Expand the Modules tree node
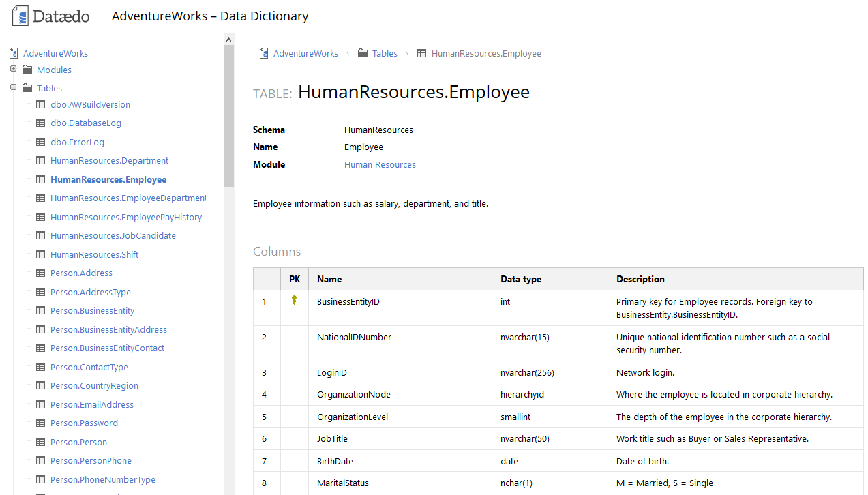The image size is (868, 495). click(13, 69)
